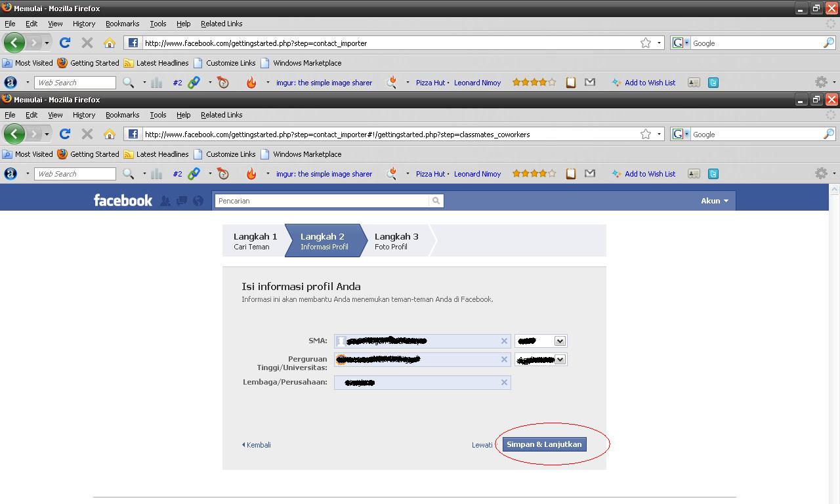Go to Langkah 3 Foto Profil step

point(396,241)
